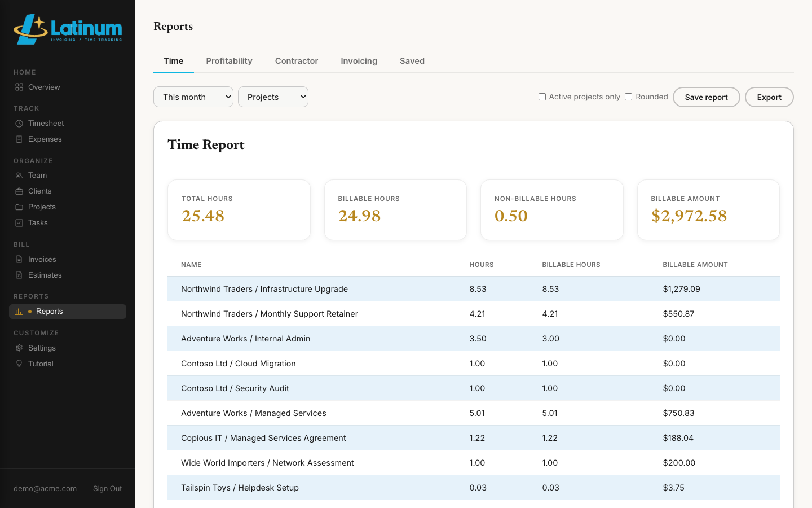Open the This month date range dropdown
Viewport: 812px width, 508px height.
coord(193,97)
